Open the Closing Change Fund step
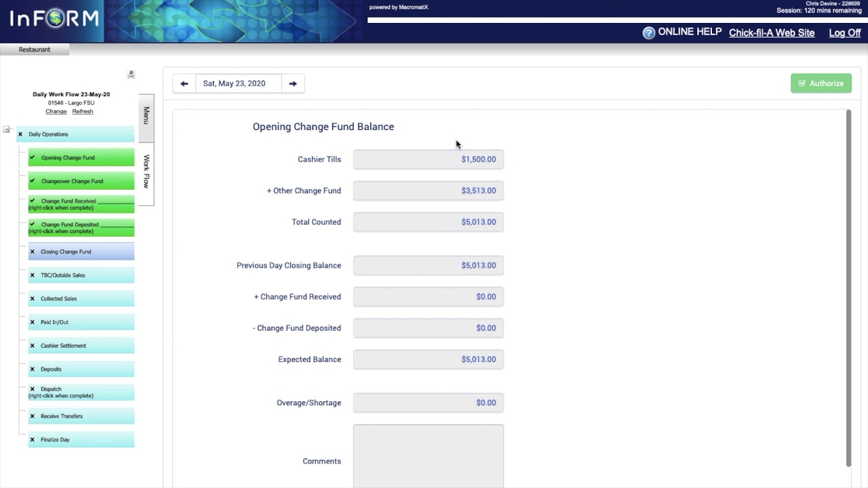This screenshot has width=868, height=488. click(81, 251)
